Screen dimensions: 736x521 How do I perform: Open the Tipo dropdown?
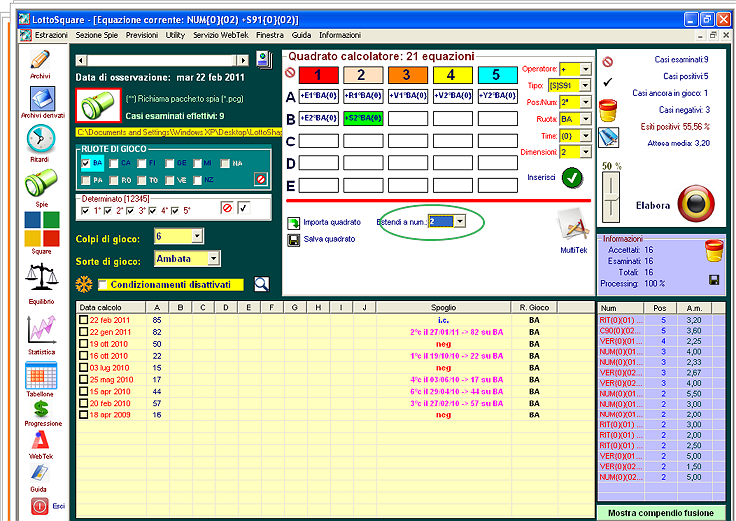pyautogui.click(x=585, y=85)
